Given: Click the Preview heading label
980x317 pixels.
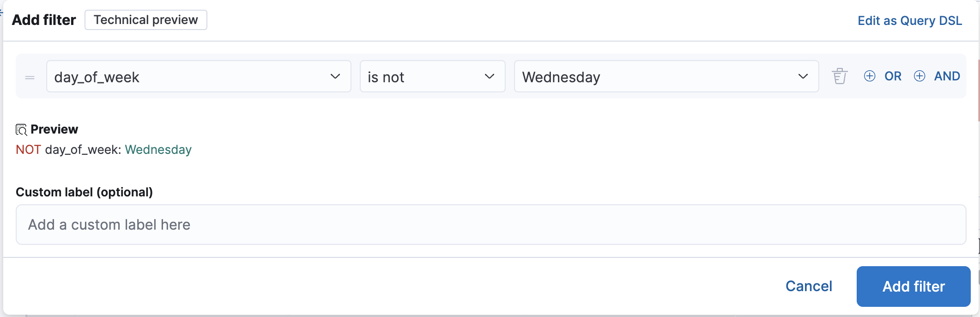Looking at the screenshot, I should 54,129.
